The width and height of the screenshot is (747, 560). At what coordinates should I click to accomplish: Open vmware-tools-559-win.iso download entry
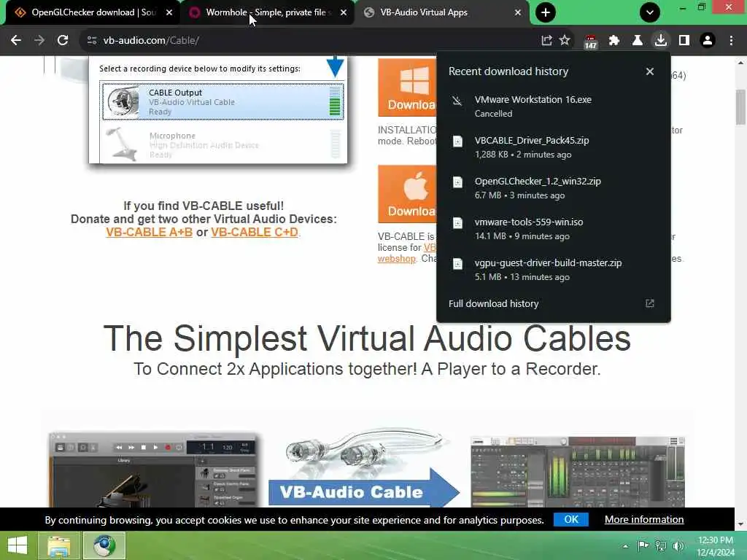(x=553, y=229)
